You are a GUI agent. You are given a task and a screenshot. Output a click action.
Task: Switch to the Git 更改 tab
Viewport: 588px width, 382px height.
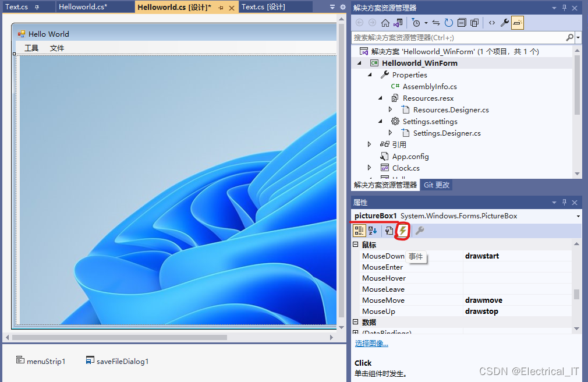(x=437, y=185)
